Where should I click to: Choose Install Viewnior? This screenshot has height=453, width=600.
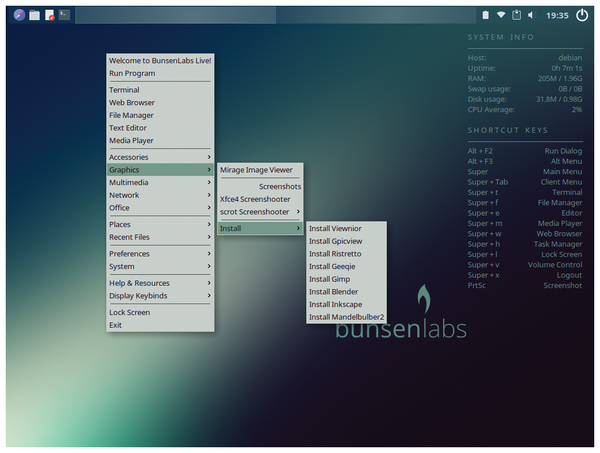pos(346,228)
